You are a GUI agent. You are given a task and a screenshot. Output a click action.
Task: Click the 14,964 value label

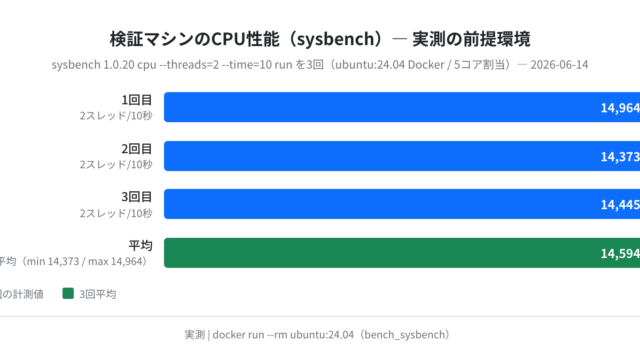point(620,108)
